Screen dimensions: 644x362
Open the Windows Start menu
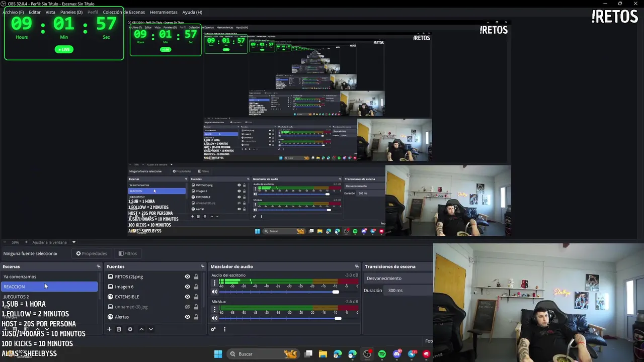click(218, 354)
